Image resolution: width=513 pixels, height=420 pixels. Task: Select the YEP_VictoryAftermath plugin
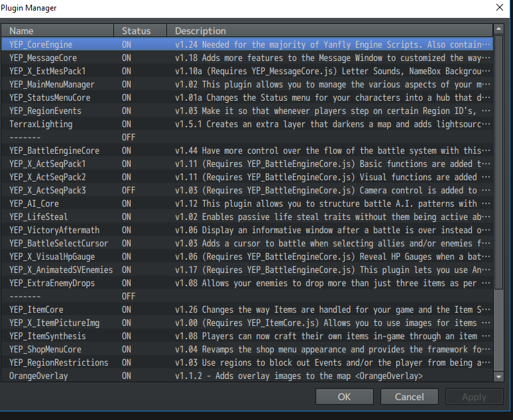coord(247,230)
